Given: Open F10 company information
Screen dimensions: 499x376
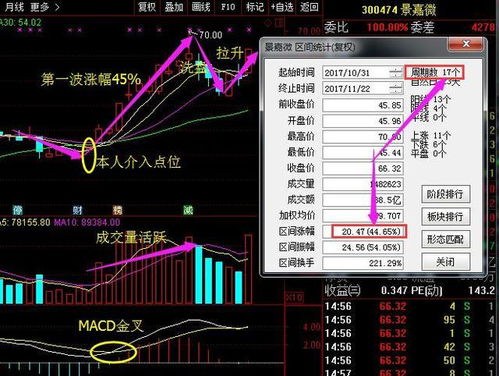Looking at the screenshot, I should pyautogui.click(x=228, y=7).
